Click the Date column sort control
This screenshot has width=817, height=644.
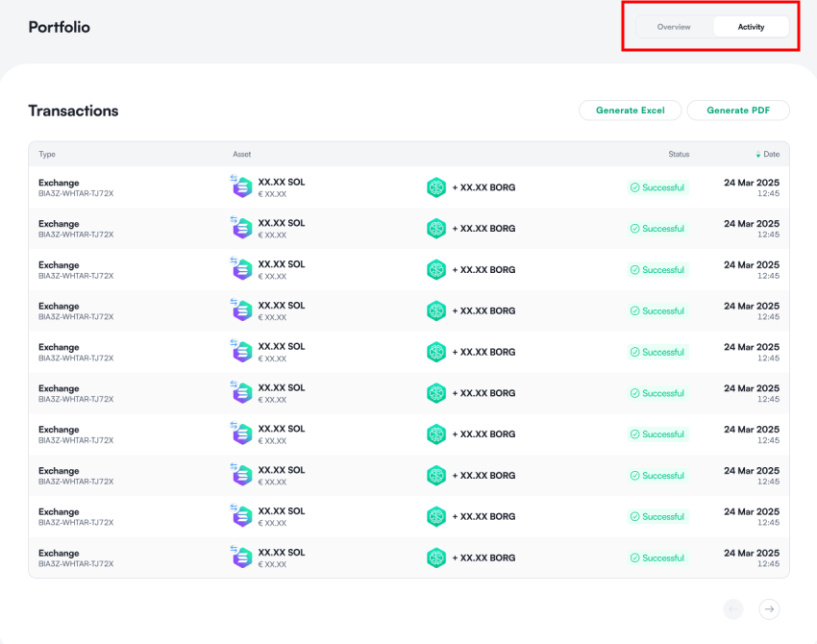point(764,154)
